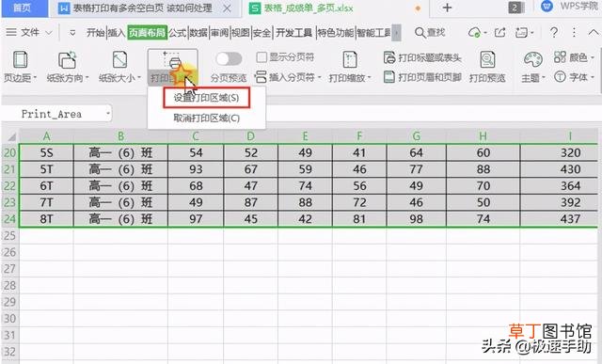Click cell containing 5S

click(x=46, y=152)
